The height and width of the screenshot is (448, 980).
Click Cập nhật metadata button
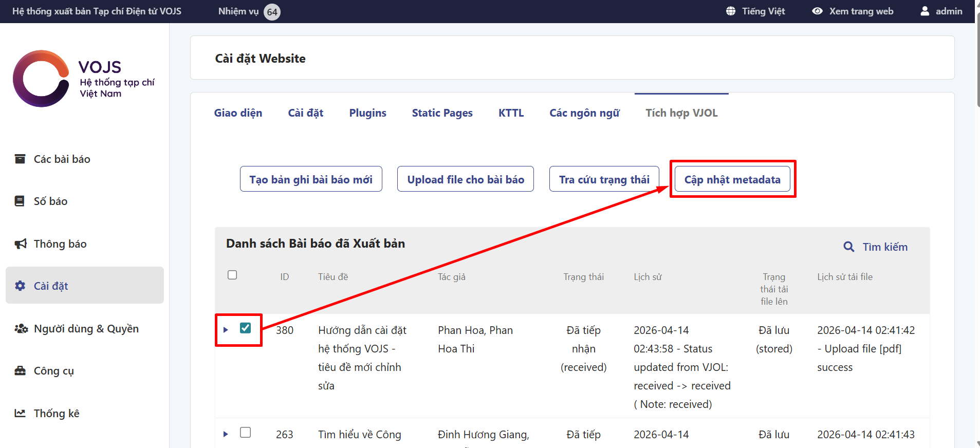[732, 179]
